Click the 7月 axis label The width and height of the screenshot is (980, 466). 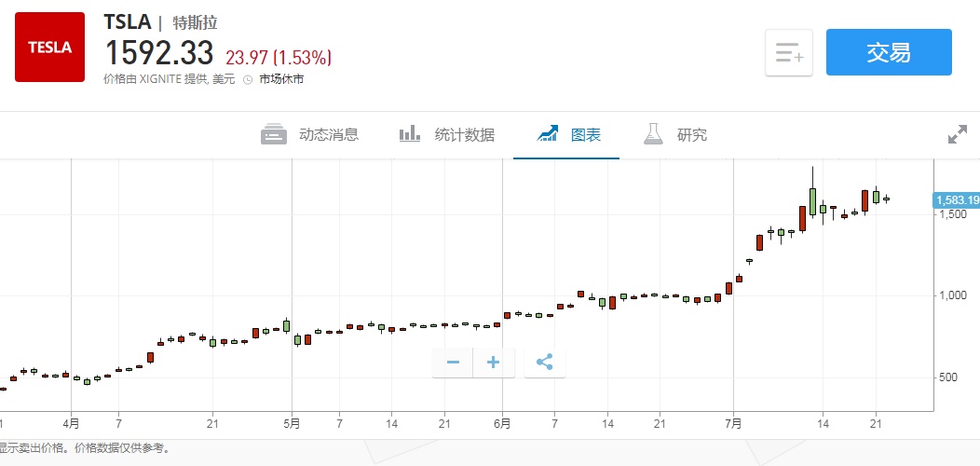point(734,423)
